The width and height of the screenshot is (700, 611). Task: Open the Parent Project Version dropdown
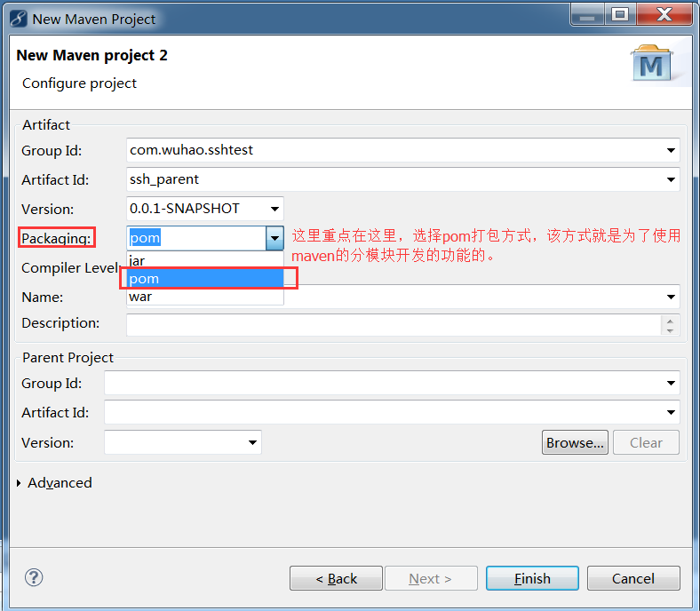pos(253,442)
